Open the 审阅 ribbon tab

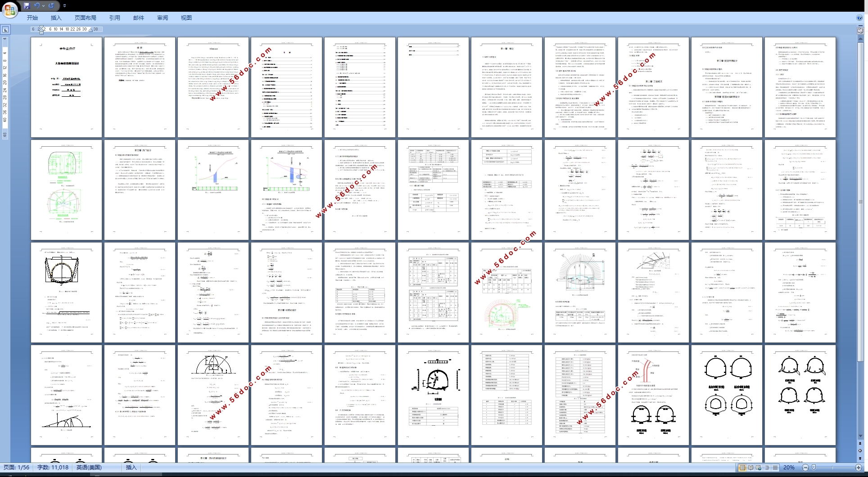(163, 18)
